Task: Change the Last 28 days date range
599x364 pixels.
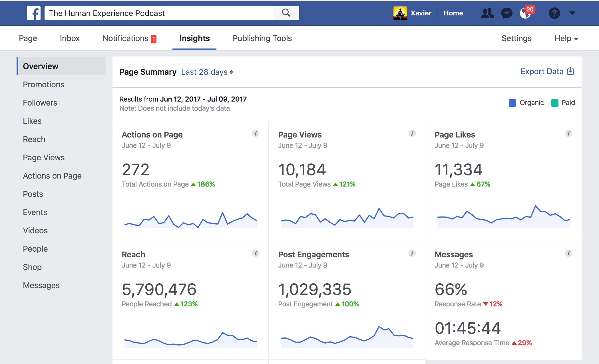Action: tap(207, 72)
